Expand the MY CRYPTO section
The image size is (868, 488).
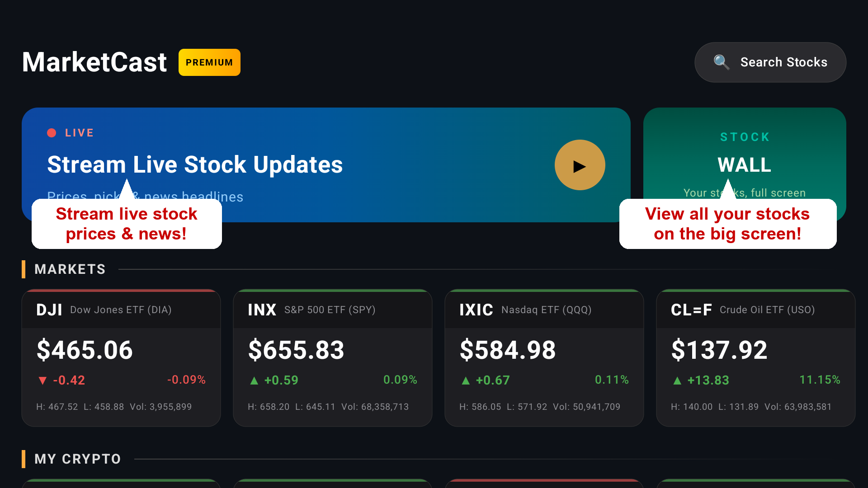(77, 459)
